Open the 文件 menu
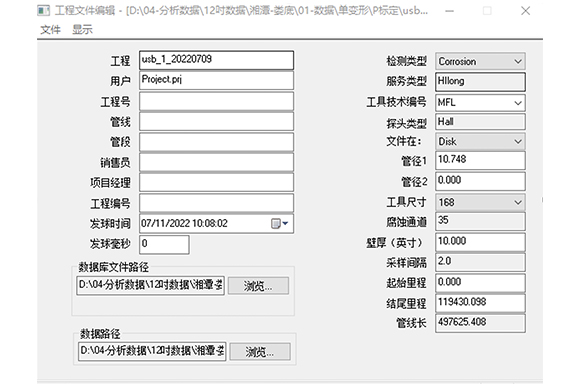 [x=50, y=30]
